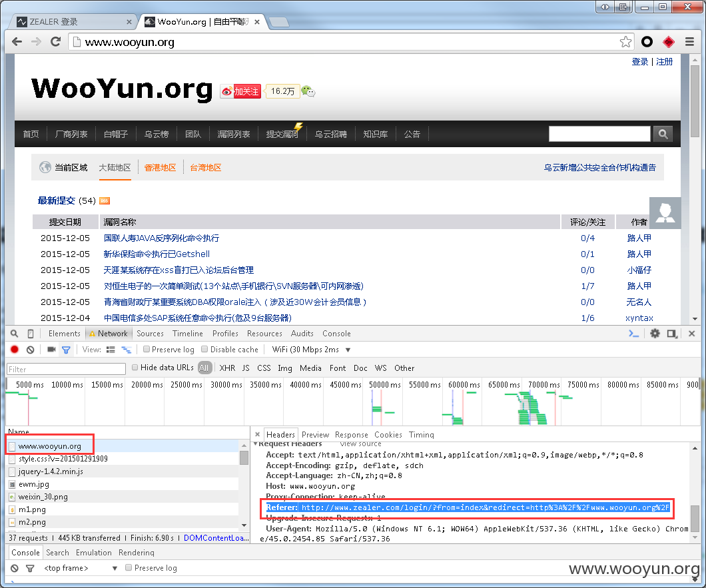
Task: Check Hide data URLs
Action: tap(135, 368)
